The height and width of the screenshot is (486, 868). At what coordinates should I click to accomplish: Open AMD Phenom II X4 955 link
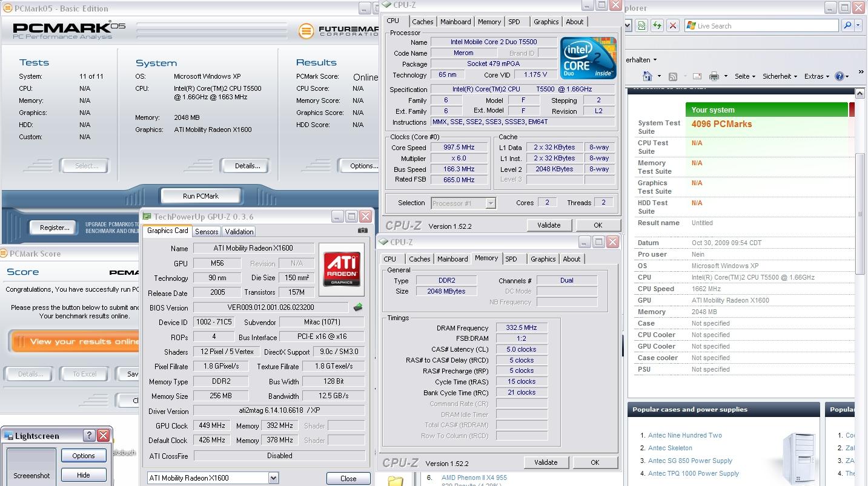click(x=474, y=478)
